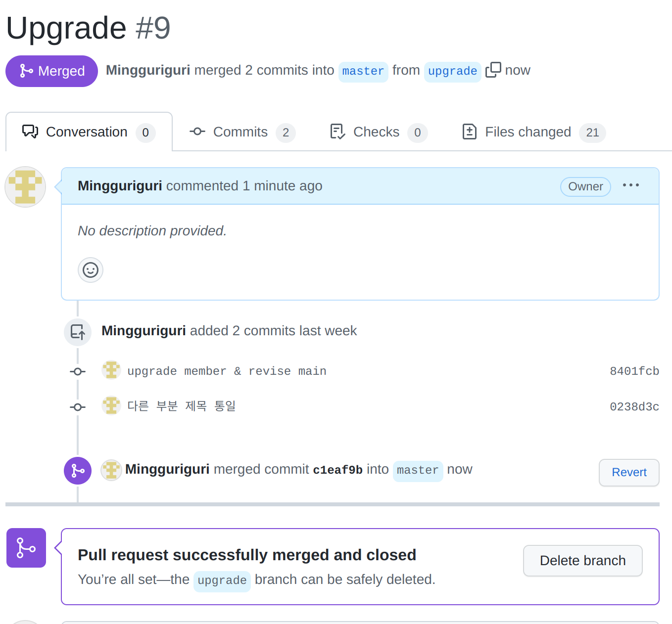Screen dimensions: 672x624
Task: Click the upgrade branch label in deletion notice
Action: (x=222, y=580)
